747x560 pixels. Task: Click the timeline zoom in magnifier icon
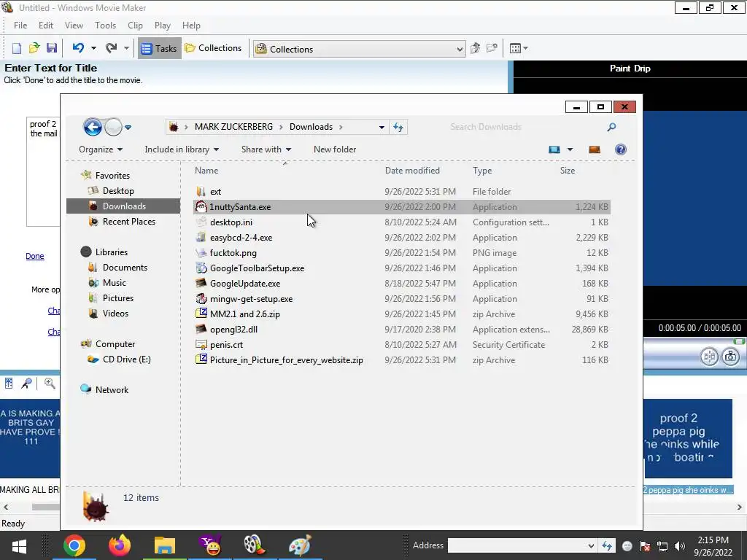[50, 384]
